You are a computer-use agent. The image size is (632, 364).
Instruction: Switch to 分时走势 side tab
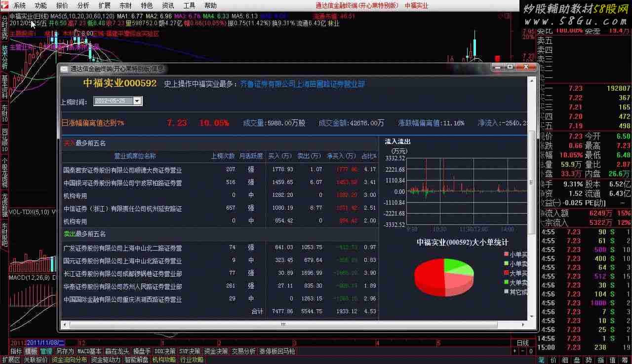pyautogui.click(x=4, y=27)
